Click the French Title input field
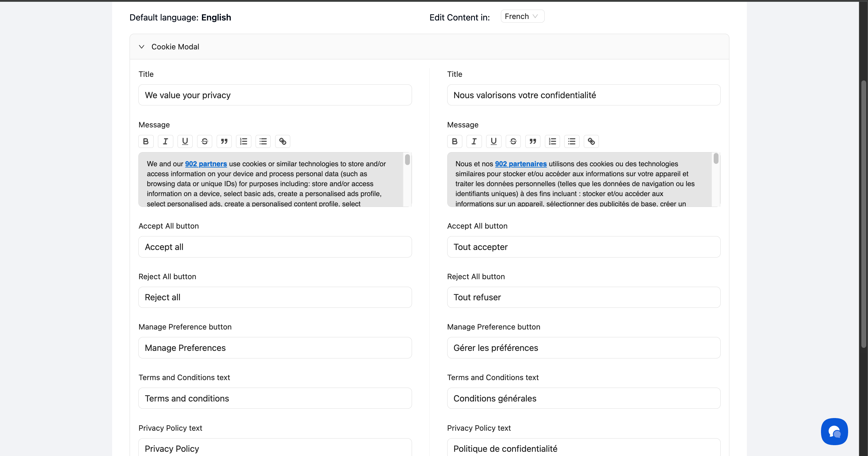 583,95
